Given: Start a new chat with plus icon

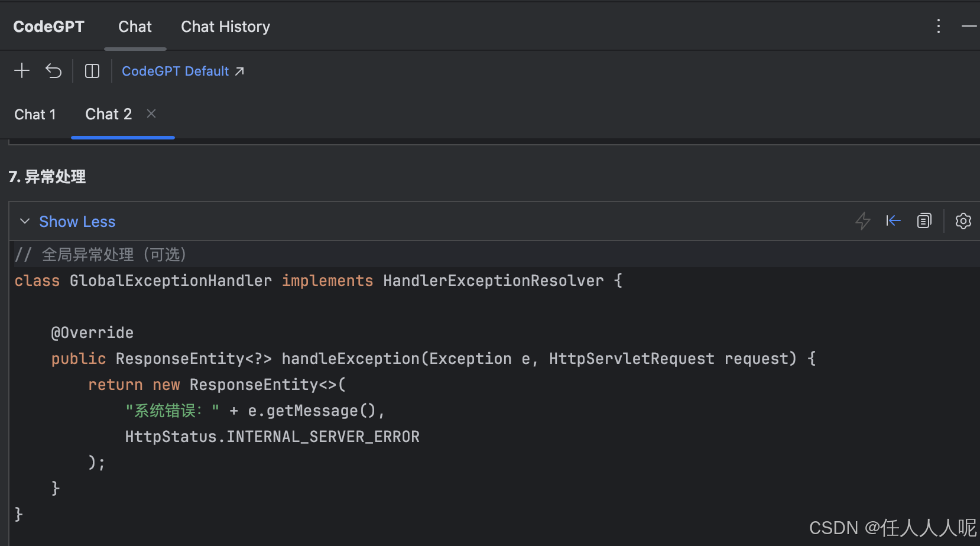Looking at the screenshot, I should pos(22,71).
